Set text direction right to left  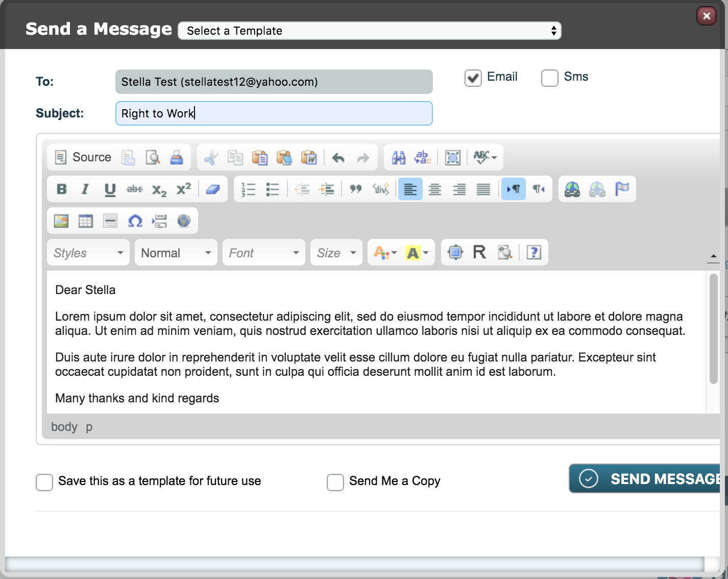point(539,189)
